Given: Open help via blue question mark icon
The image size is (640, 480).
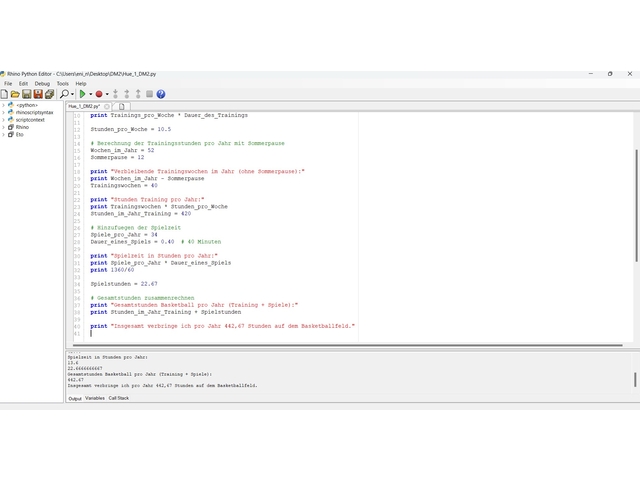Looking at the screenshot, I should pyautogui.click(x=161, y=94).
